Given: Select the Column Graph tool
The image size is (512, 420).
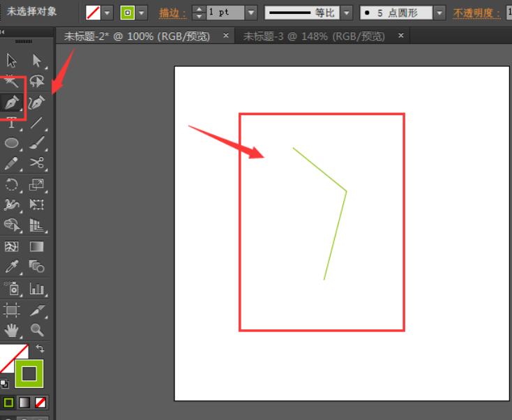Looking at the screenshot, I should [x=36, y=289].
